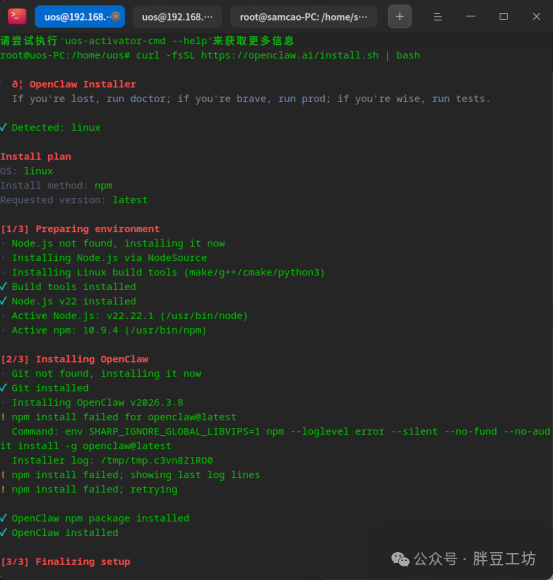Click the 'OpenClaw installed' line
The height and width of the screenshot is (581, 554).
pos(59,532)
